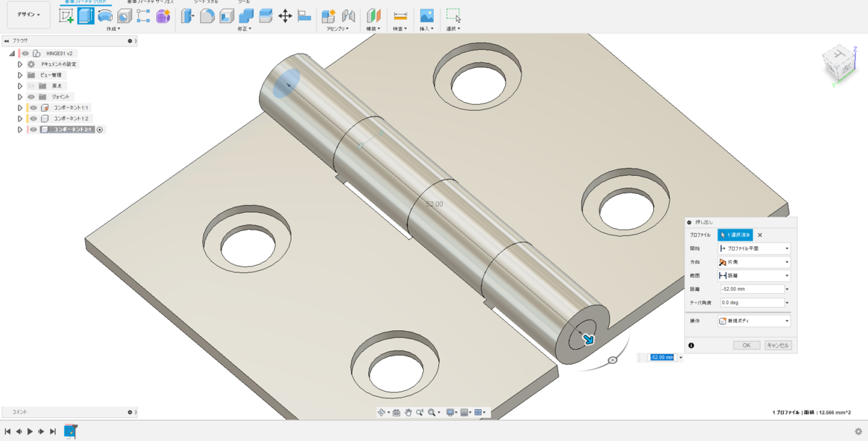Image resolution: width=868 pixels, height=441 pixels.
Task: Click the highlighted Extrude tool icon
Action: point(86,16)
